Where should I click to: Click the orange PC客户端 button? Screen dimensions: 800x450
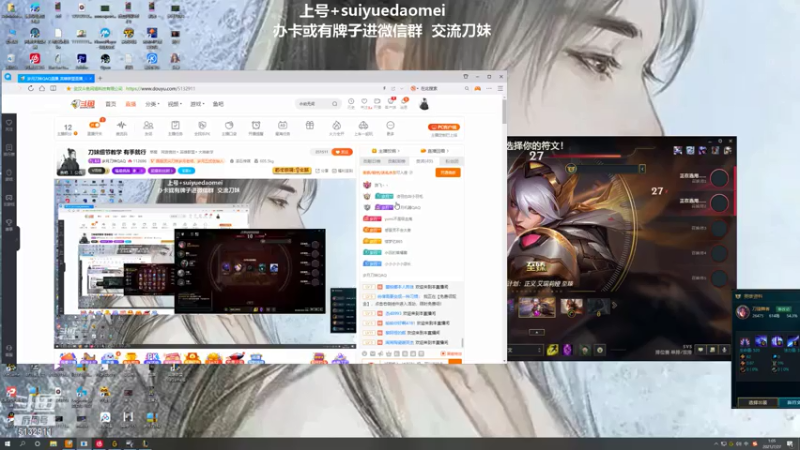[x=444, y=127]
